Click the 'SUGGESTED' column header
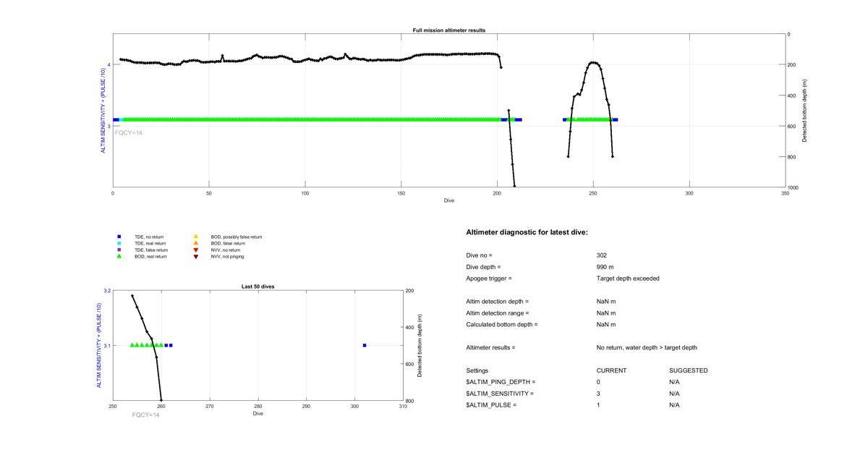This screenshot has height=450, width=868. pos(689,370)
